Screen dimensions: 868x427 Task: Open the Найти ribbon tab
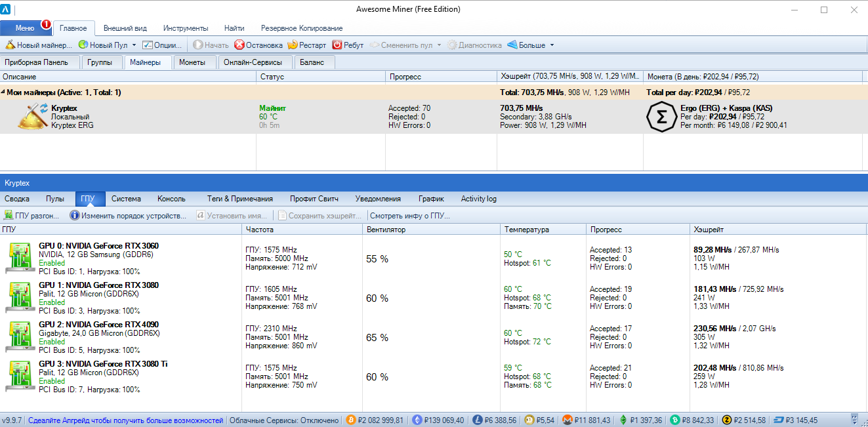click(x=234, y=28)
